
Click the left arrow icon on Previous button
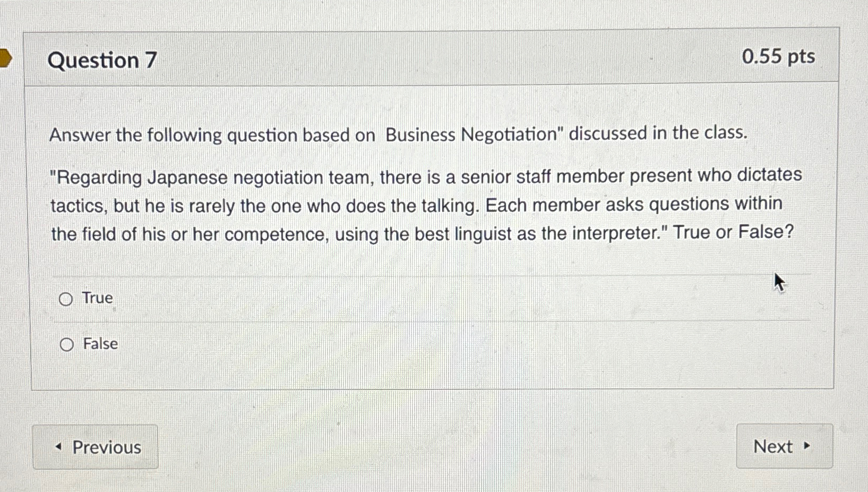point(58,447)
